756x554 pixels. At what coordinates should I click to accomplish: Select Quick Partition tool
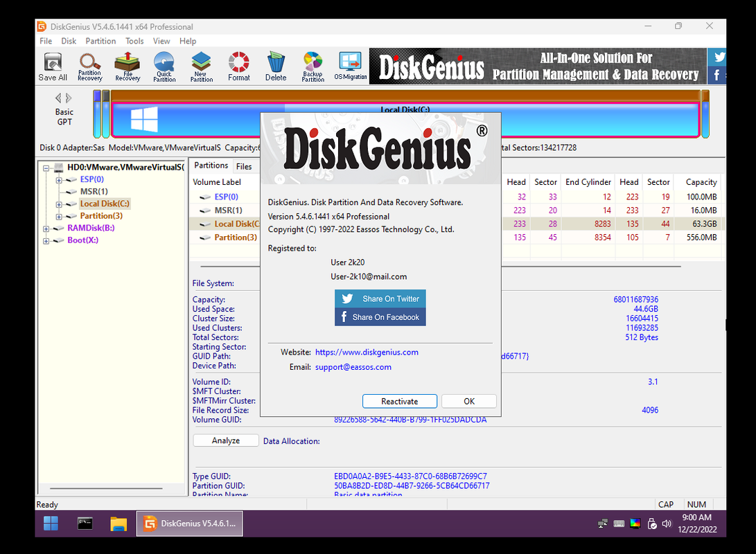pos(164,67)
